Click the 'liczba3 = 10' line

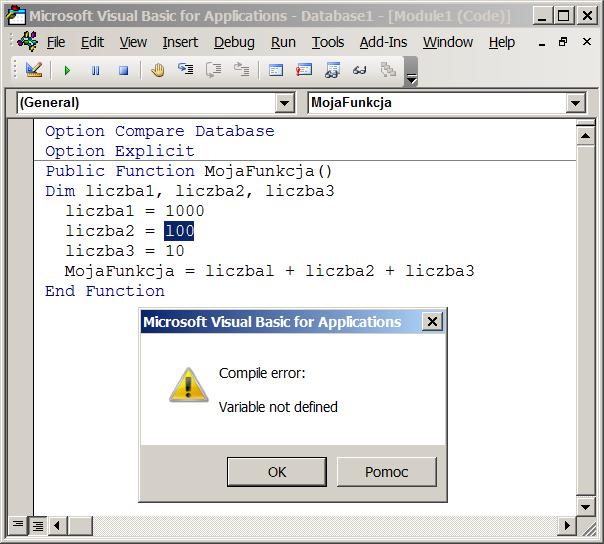point(125,251)
